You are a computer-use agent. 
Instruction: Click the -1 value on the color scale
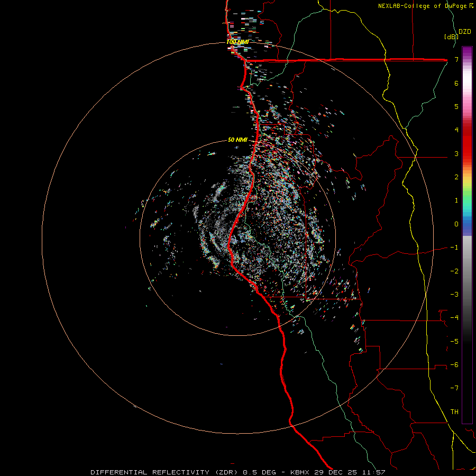tap(454, 248)
